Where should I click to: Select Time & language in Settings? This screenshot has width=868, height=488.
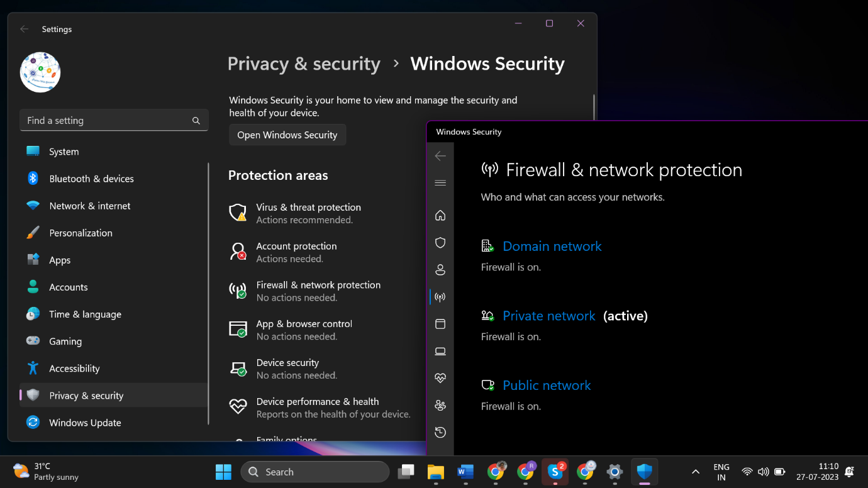[113, 314]
